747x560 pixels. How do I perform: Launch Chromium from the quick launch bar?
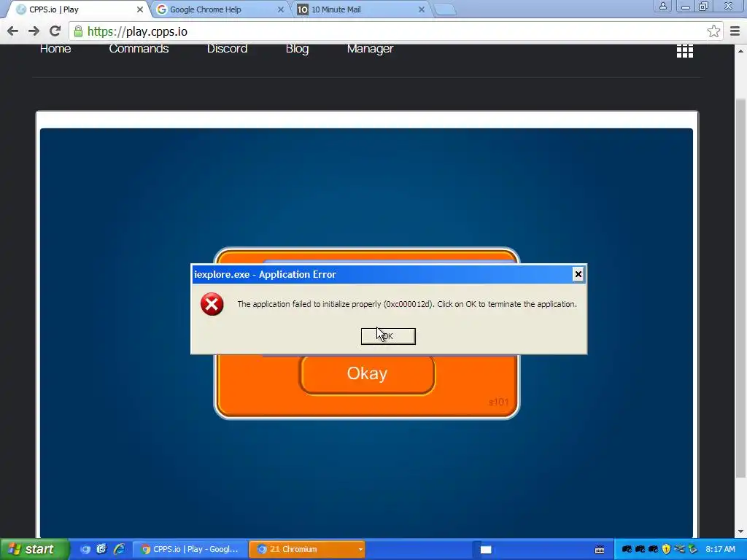[85, 549]
